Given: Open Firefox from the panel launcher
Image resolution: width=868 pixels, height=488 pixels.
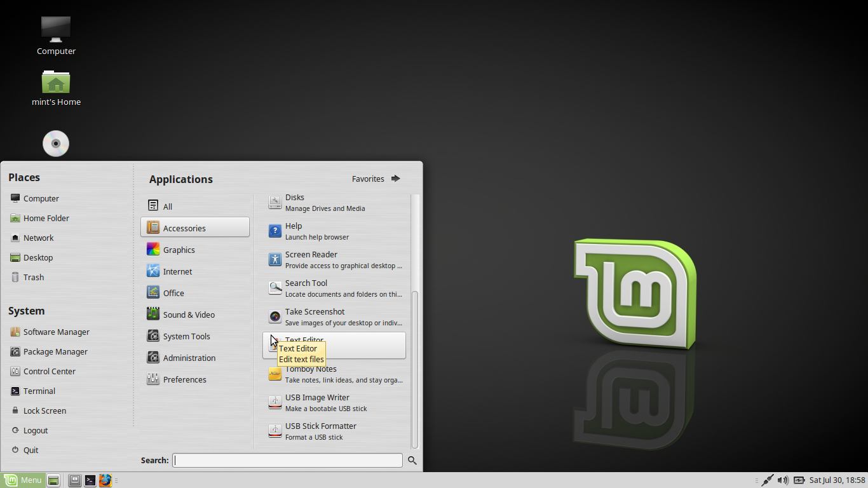Looking at the screenshot, I should pyautogui.click(x=105, y=480).
